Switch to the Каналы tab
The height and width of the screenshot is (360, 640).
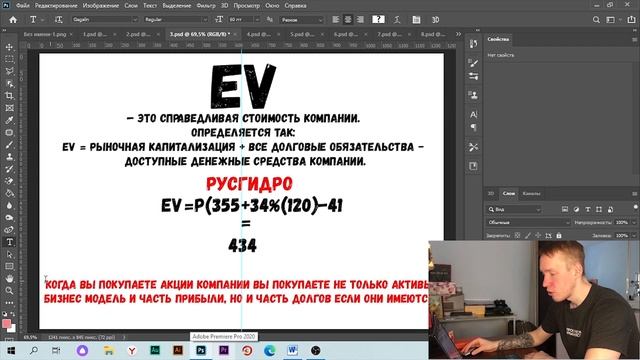(x=531, y=193)
